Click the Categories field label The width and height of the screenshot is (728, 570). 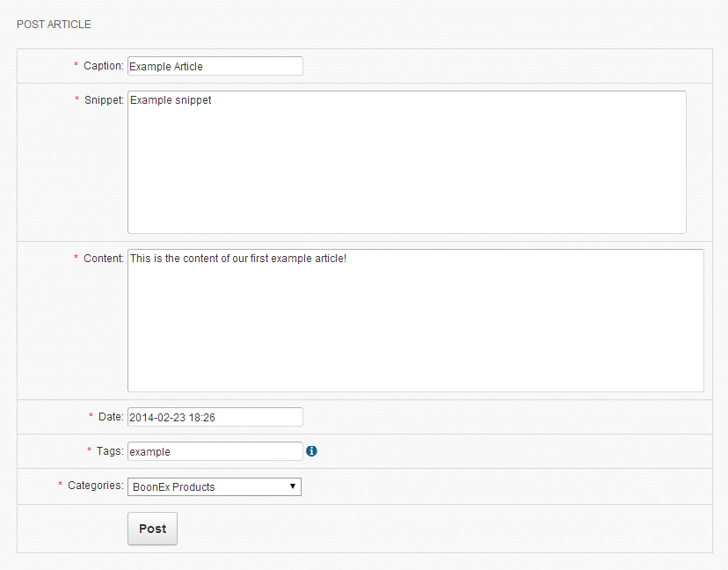coord(95,485)
